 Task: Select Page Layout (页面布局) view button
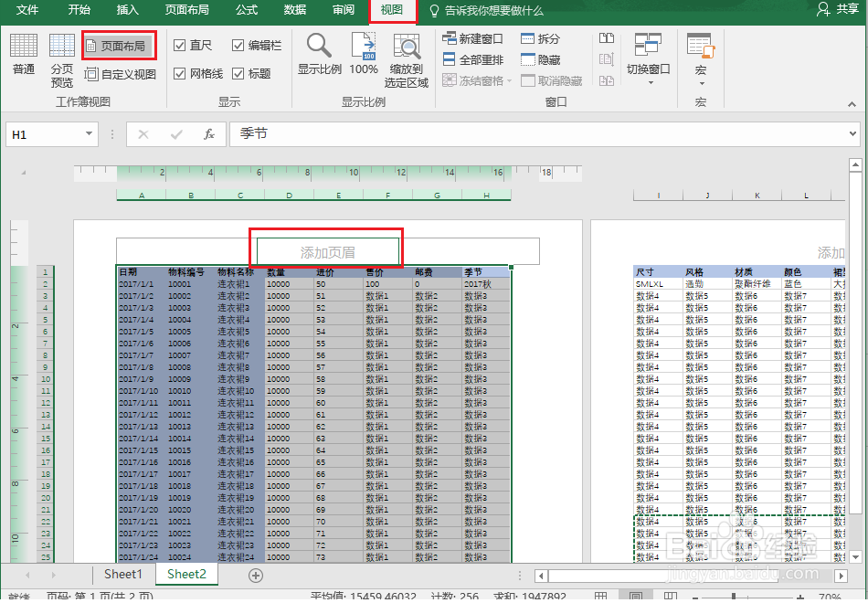117,46
